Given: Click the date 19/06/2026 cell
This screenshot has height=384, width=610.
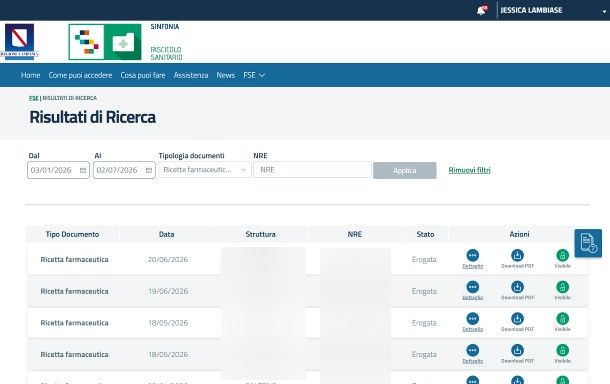Looking at the screenshot, I should tap(168, 291).
